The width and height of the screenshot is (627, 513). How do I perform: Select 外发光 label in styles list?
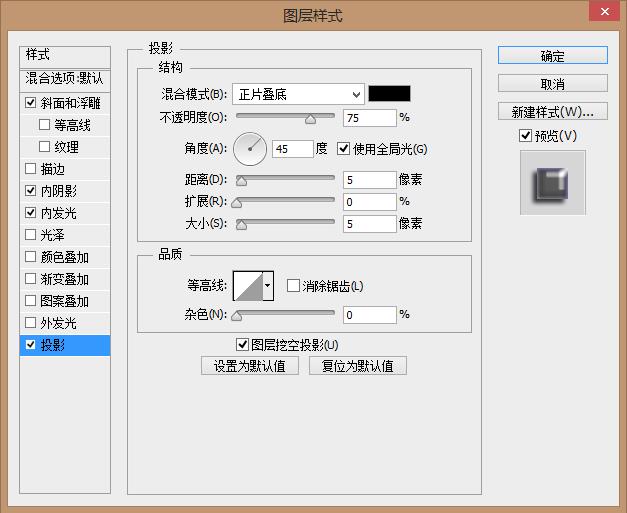(58, 323)
